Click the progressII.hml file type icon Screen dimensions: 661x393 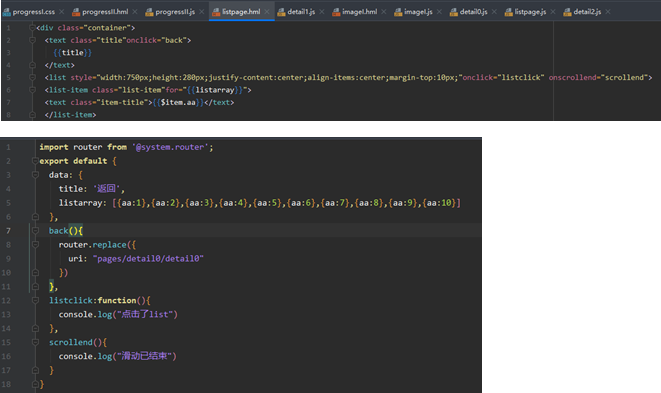coord(76,12)
